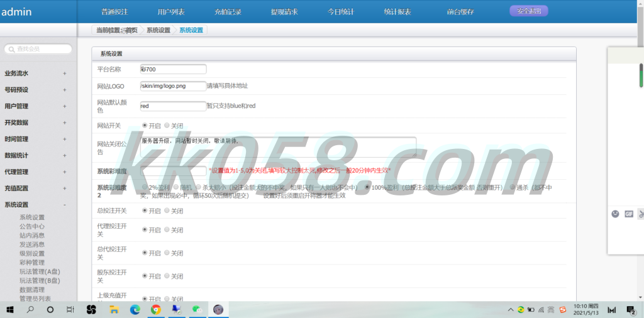Image resolution: width=644 pixels, height=318 pixels.
Task: Open File Explorer from the taskbar
Action: coord(113,309)
